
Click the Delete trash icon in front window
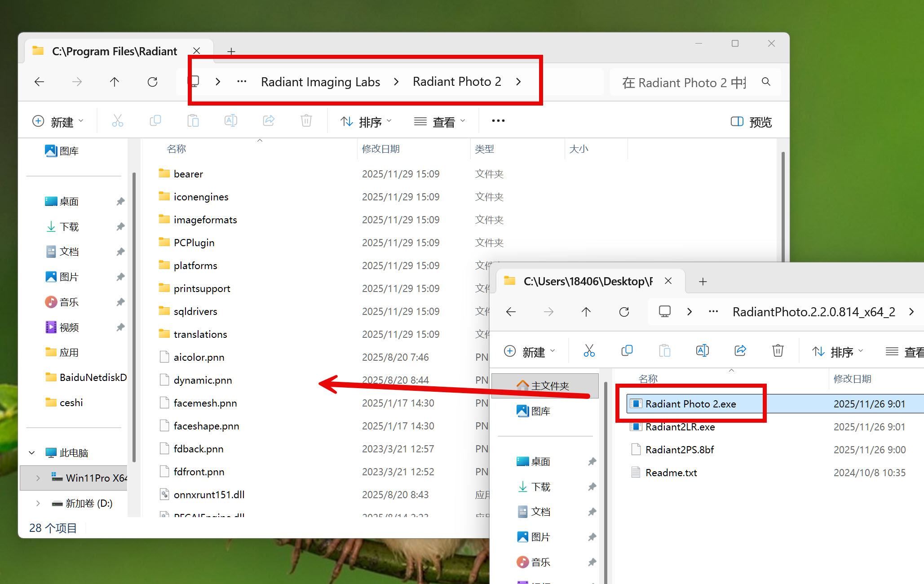778,351
